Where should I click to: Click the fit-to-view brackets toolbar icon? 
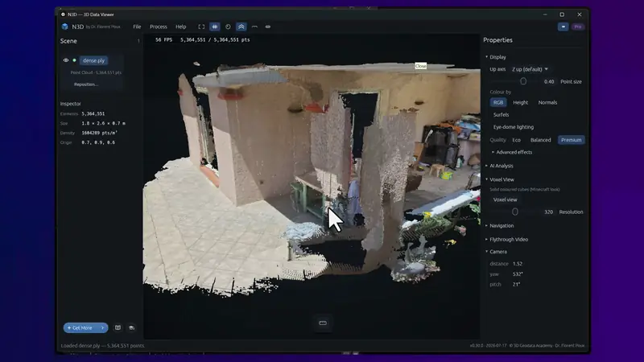tap(201, 27)
